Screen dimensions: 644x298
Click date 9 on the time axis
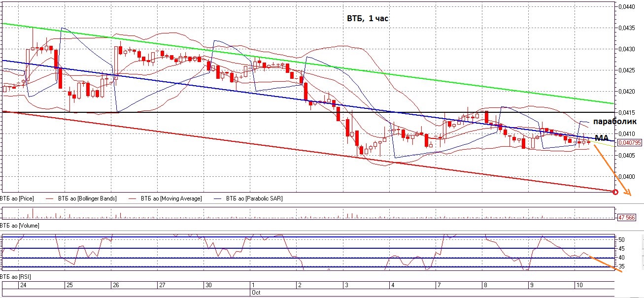531,285
